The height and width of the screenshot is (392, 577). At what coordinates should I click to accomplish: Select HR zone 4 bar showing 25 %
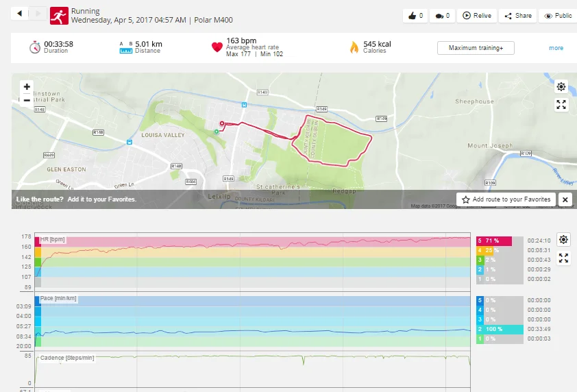500,250
